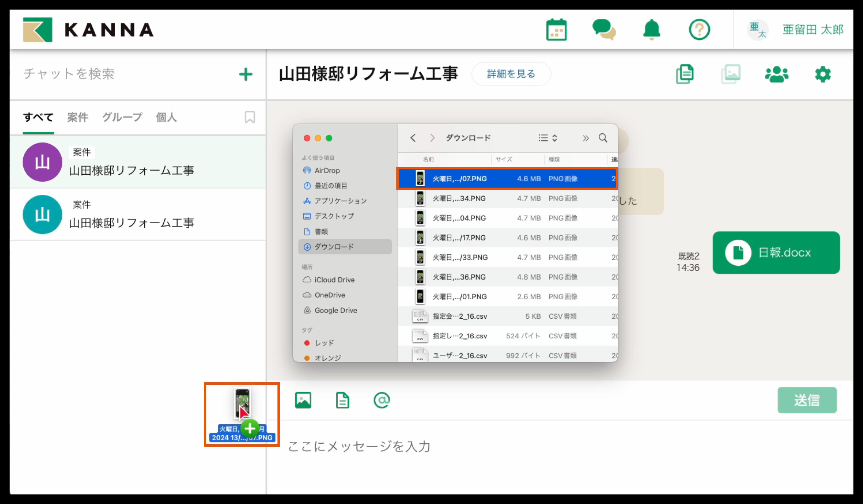The image size is (863, 504).
Task: Click the notification bell icon
Action: tap(651, 30)
